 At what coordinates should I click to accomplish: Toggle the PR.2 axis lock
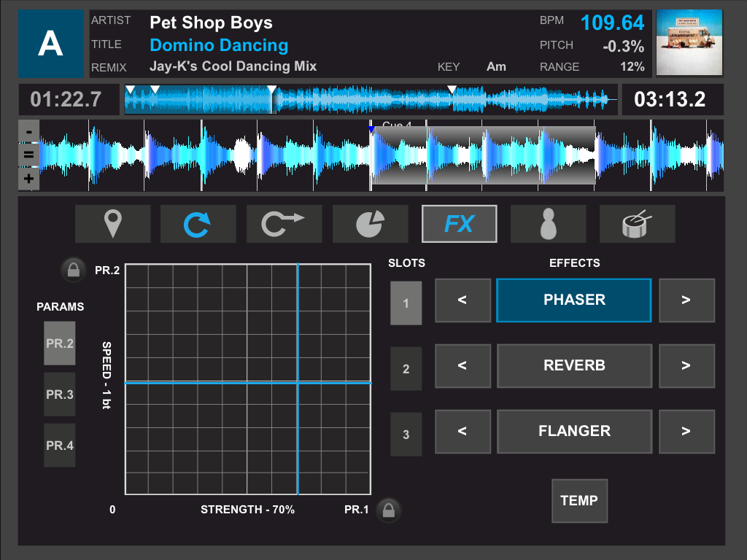pos(74,270)
